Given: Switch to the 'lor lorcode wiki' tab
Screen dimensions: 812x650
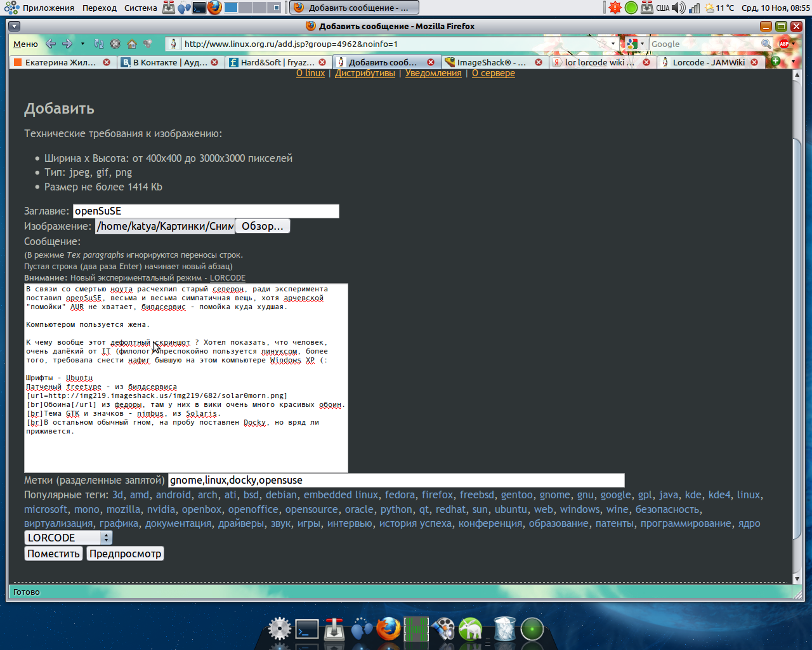Looking at the screenshot, I should (x=600, y=62).
